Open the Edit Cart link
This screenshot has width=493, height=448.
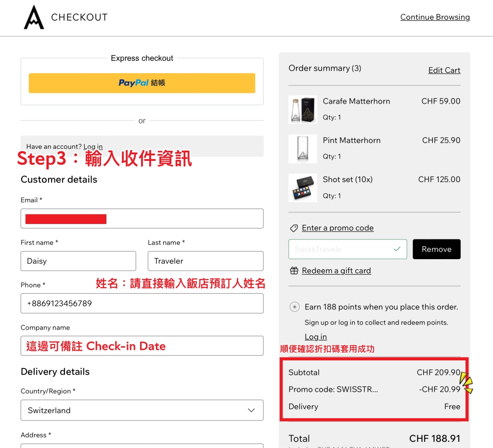[444, 70]
